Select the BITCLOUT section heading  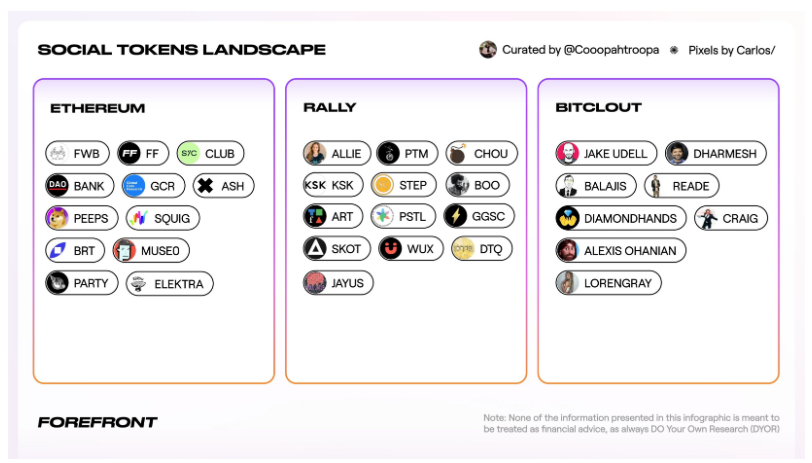pyautogui.click(x=598, y=107)
